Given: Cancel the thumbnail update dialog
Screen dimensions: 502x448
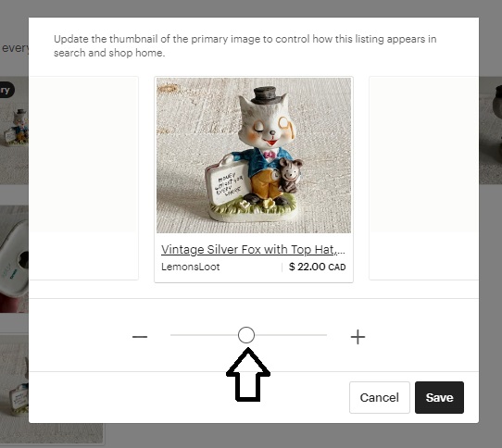Looking at the screenshot, I should coord(380,397).
